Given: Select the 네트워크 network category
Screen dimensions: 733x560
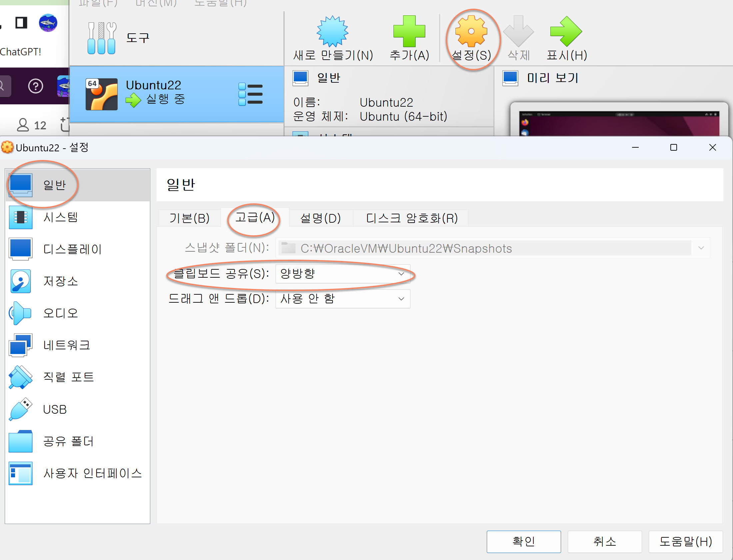Looking at the screenshot, I should click(67, 345).
